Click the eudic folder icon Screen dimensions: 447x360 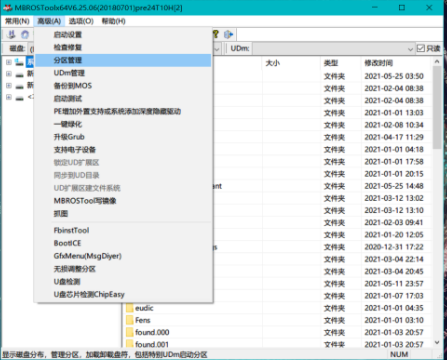(130, 308)
